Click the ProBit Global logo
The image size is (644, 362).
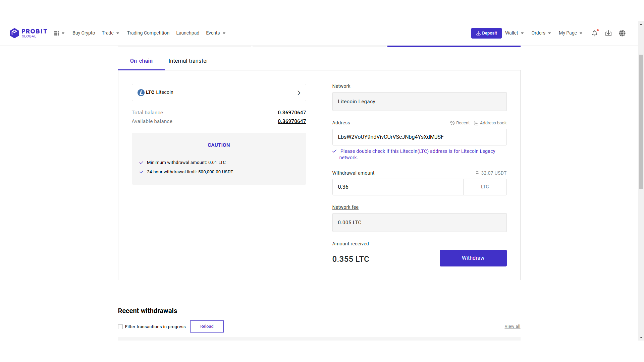point(28,33)
